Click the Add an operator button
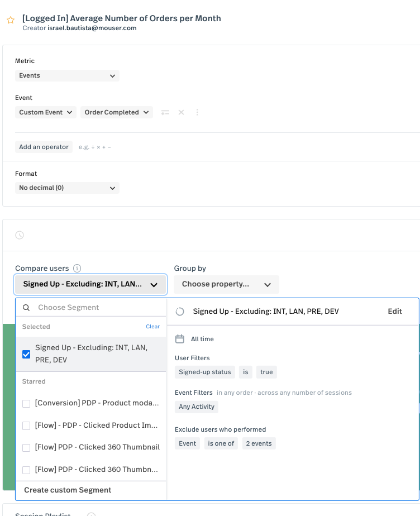The height and width of the screenshot is (516, 420). tap(44, 147)
